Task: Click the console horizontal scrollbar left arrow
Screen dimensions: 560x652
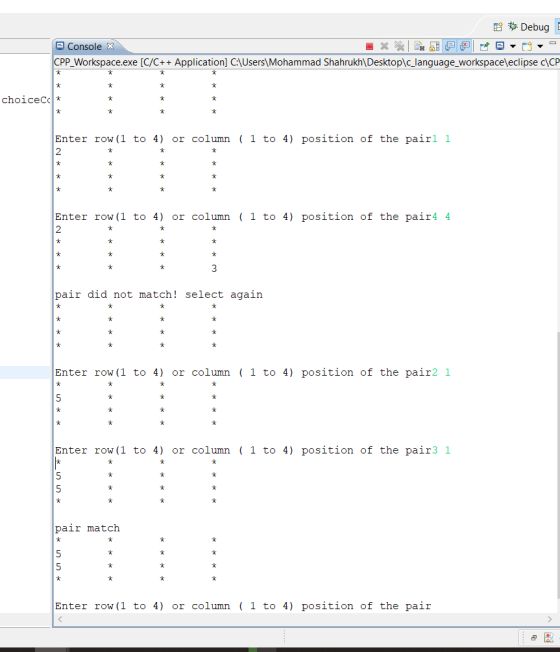Action: tap(60, 619)
